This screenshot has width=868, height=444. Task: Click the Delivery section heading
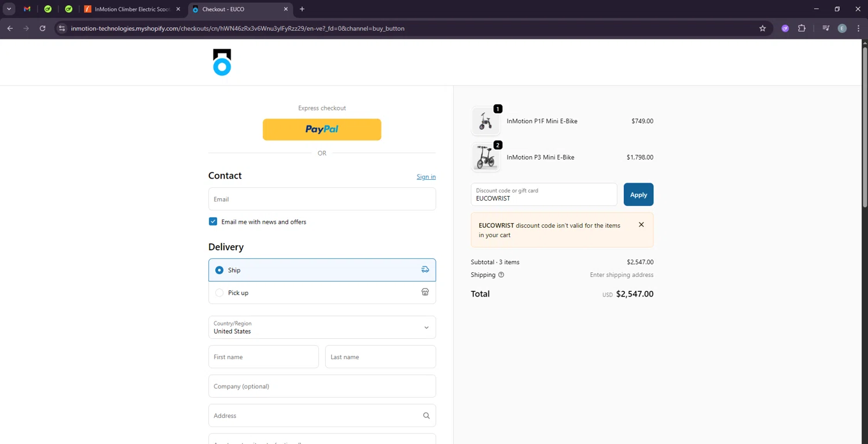226,247
